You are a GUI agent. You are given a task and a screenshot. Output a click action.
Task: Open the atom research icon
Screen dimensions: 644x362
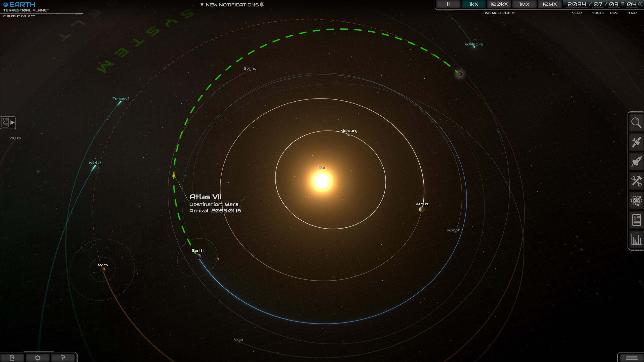click(636, 201)
